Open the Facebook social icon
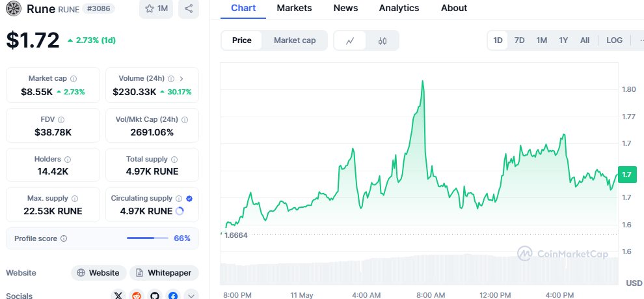The height and width of the screenshot is (299, 644). 173,296
